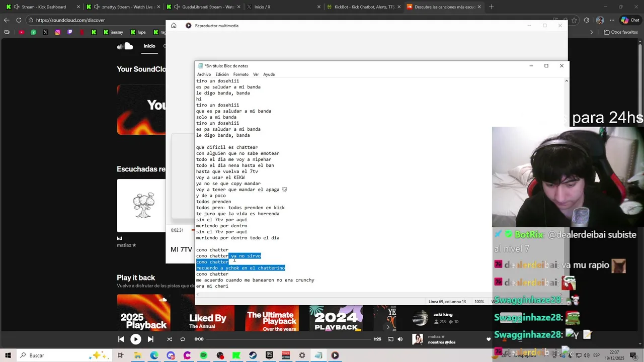Viewport: 644px width, 362px height.
Task: Skip to next track in SoundCloud player
Action: (x=150, y=339)
